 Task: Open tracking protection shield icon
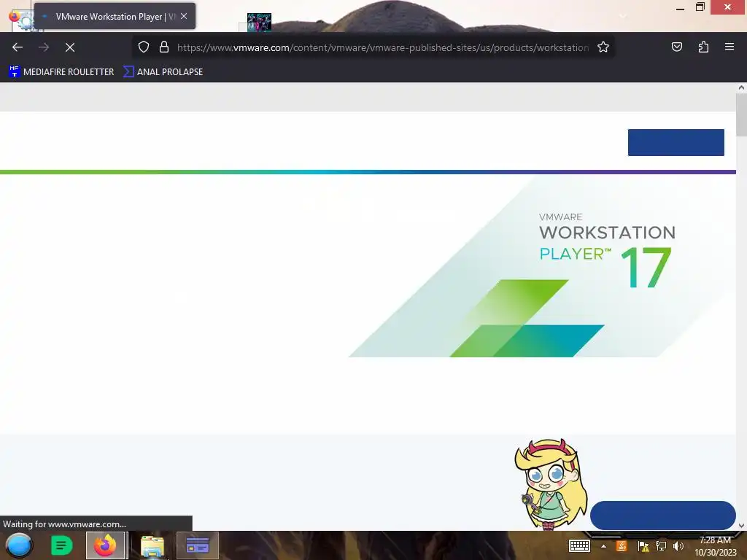point(144,47)
